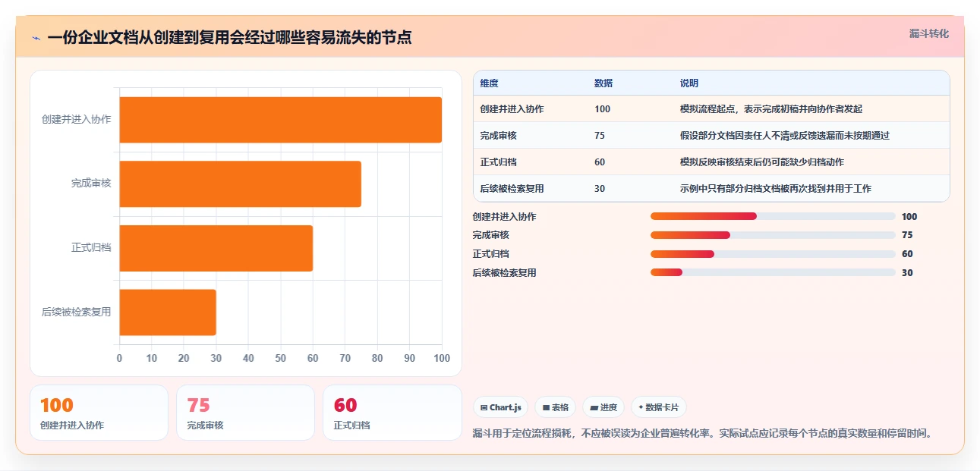The height and width of the screenshot is (471, 980).
Task: Click the 维度 table column header
Action: coord(490,83)
